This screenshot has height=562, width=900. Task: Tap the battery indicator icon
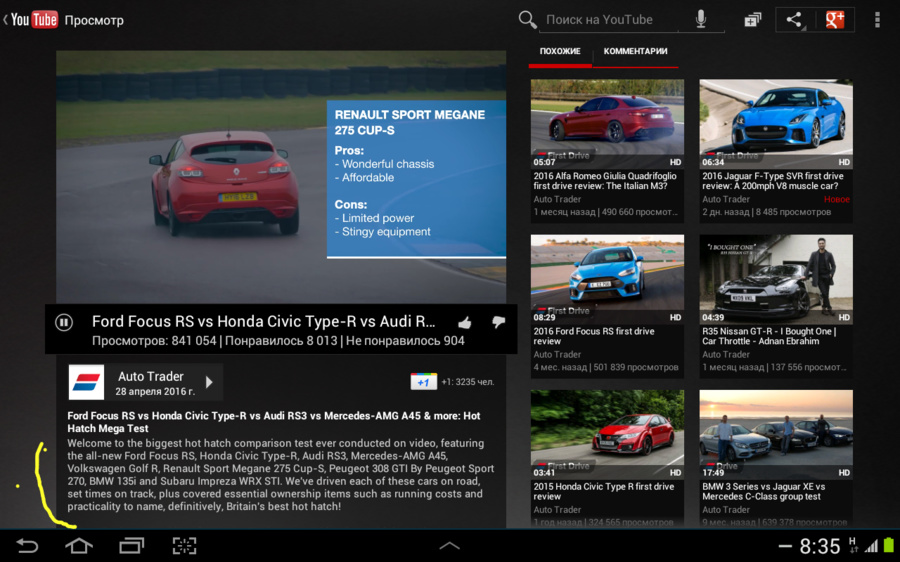[x=889, y=545]
